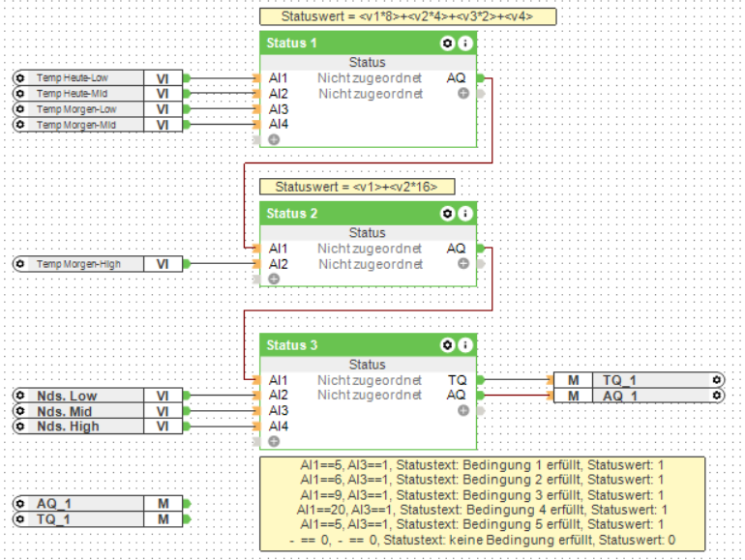Click AI1 input of Status 1
The width and height of the screenshot is (745, 560).
pyautogui.click(x=278, y=78)
